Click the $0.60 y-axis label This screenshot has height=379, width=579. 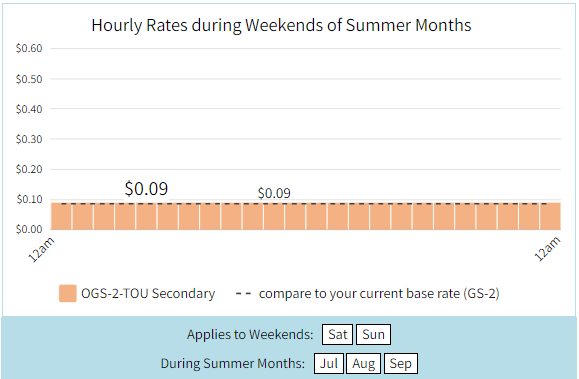[29, 48]
